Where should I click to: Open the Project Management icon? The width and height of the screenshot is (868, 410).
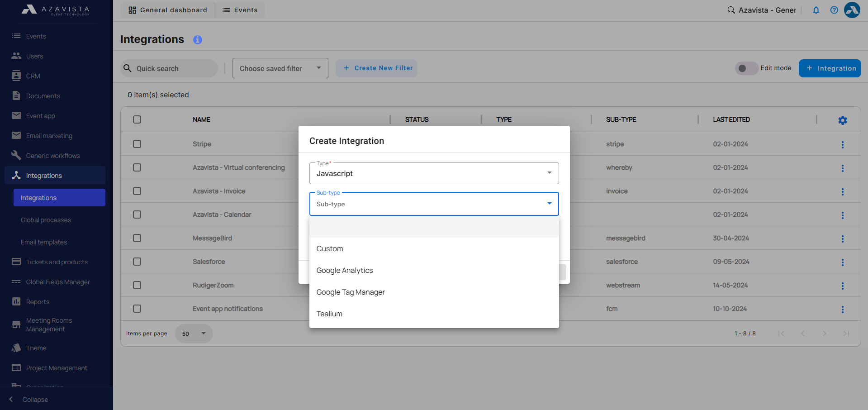coord(16,367)
